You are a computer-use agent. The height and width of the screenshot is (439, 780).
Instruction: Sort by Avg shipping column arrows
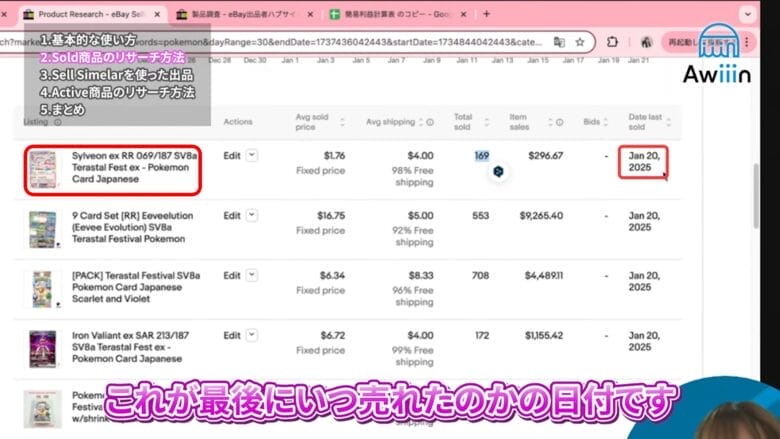click(421, 122)
